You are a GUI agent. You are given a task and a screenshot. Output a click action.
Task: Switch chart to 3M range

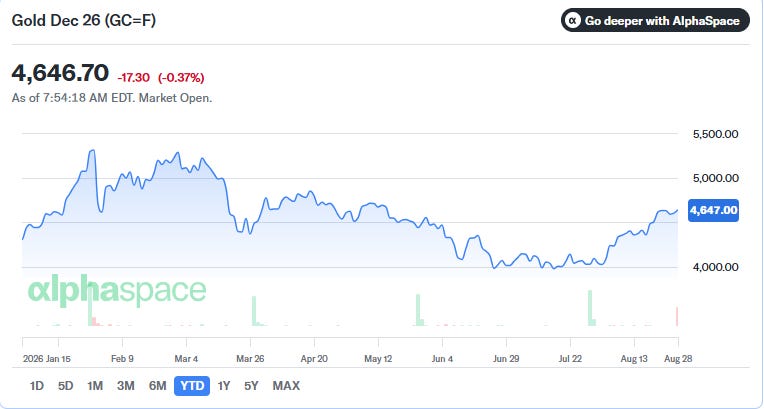tap(125, 386)
